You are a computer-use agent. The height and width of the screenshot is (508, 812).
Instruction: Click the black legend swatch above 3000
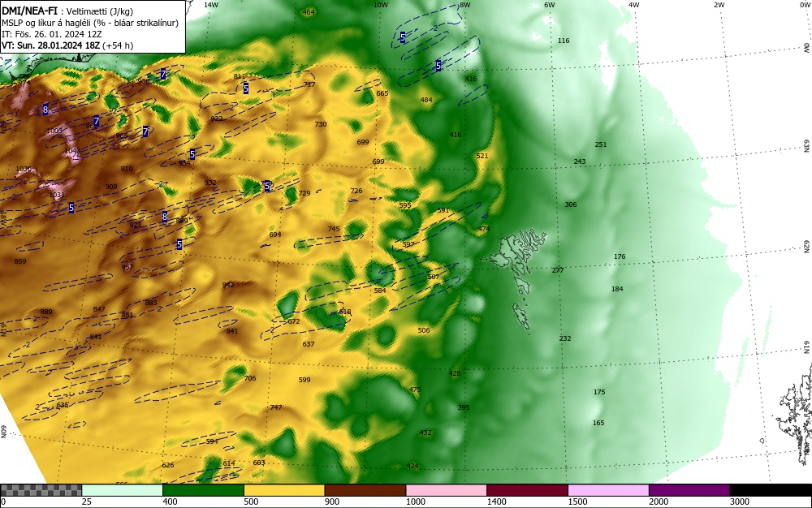click(771, 490)
